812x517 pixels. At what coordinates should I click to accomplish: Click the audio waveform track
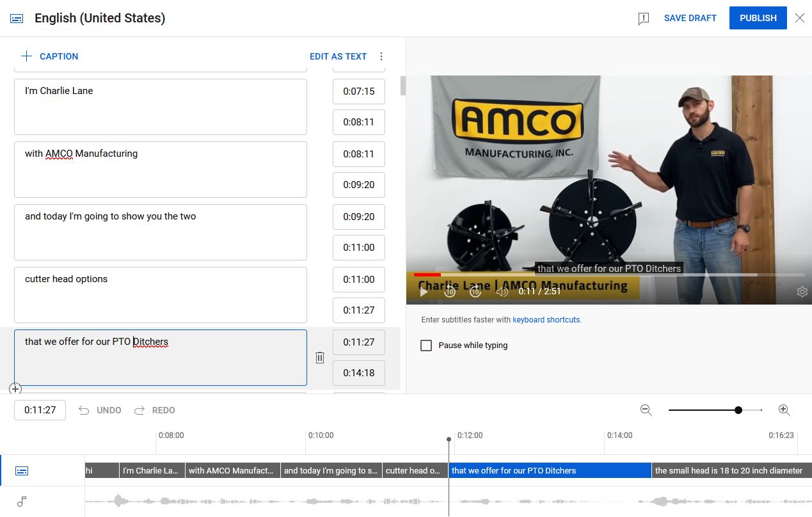(448, 502)
